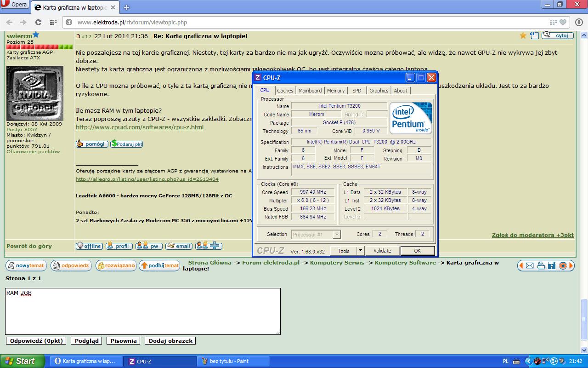Click Zgłoś do moderatora +3pkt link

[533, 235]
